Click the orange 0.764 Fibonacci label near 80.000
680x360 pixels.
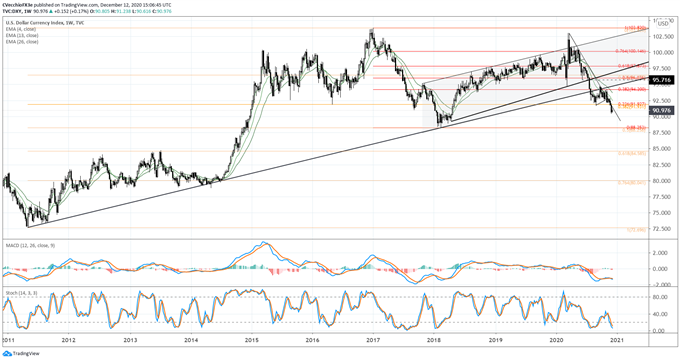click(x=632, y=183)
